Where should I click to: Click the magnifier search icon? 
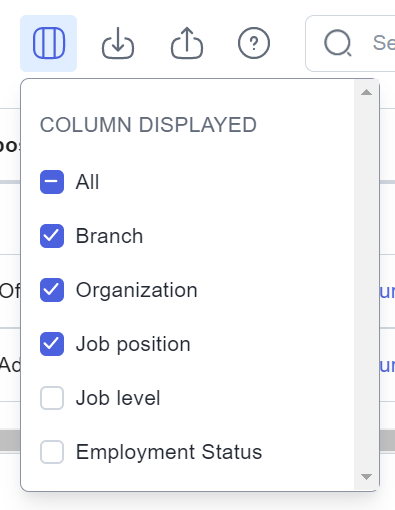338,43
